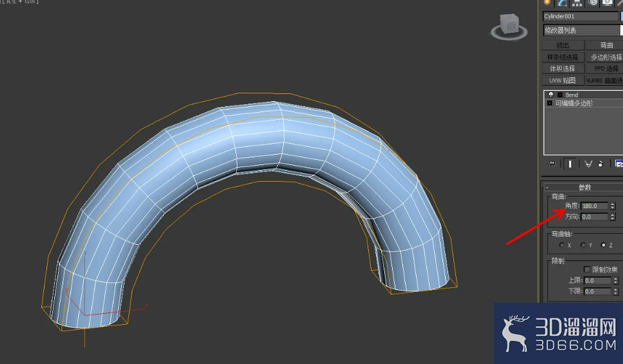Screen dimensions: 623x364
Task: Click the 多边形选择 button
Action: coord(604,57)
